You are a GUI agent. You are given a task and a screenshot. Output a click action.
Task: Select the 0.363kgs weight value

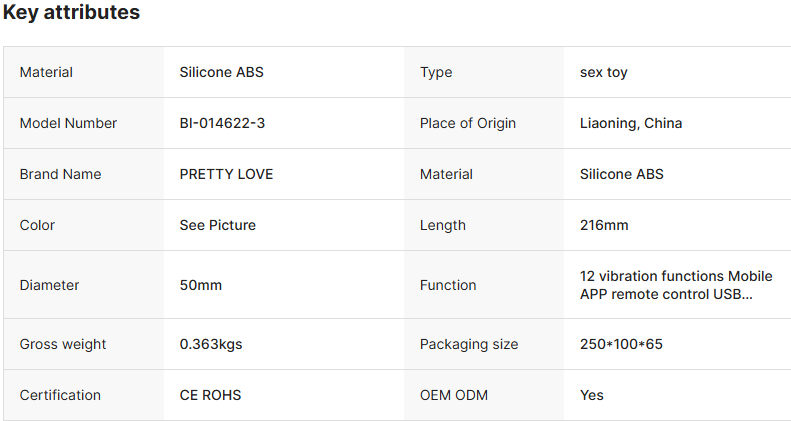210,344
